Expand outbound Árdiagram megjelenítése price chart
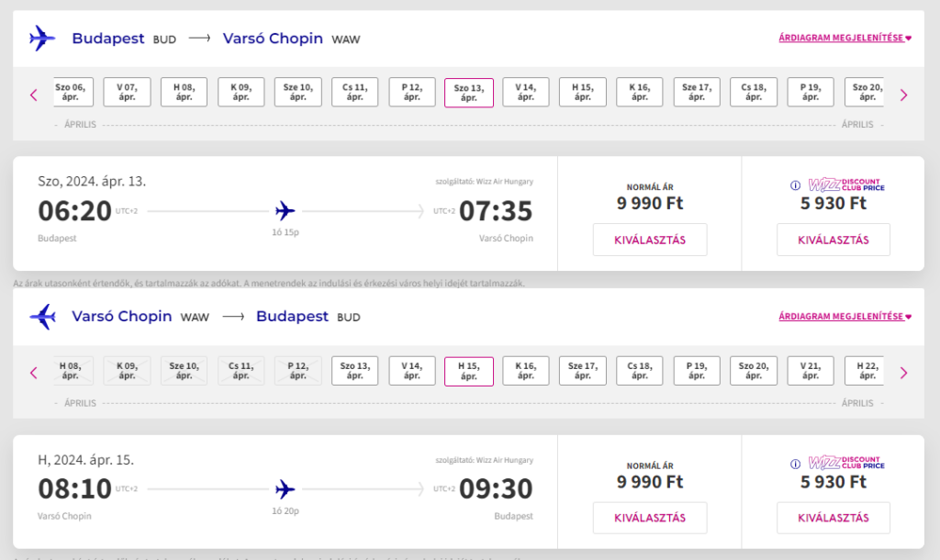 [x=845, y=38]
